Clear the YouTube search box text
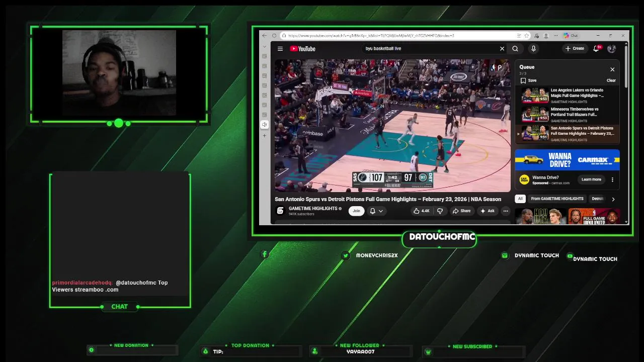The width and height of the screenshot is (644, 362). [502, 49]
